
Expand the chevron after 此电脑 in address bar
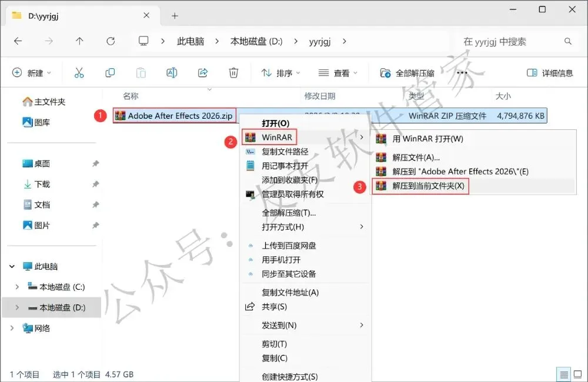pyautogui.click(x=217, y=41)
